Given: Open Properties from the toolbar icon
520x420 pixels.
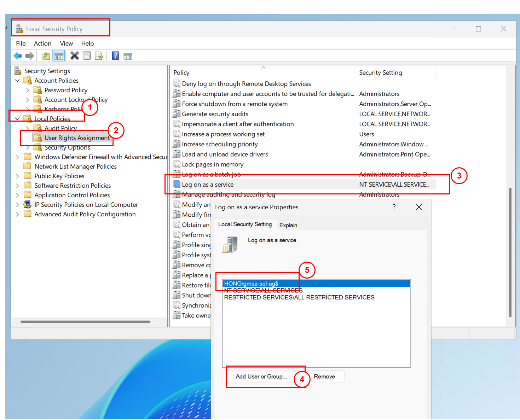Looking at the screenshot, I should (87, 56).
